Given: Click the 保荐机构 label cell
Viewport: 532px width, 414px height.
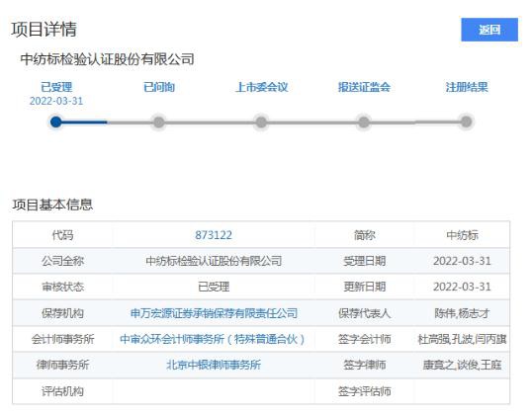Looking at the screenshot, I should 62,313.
